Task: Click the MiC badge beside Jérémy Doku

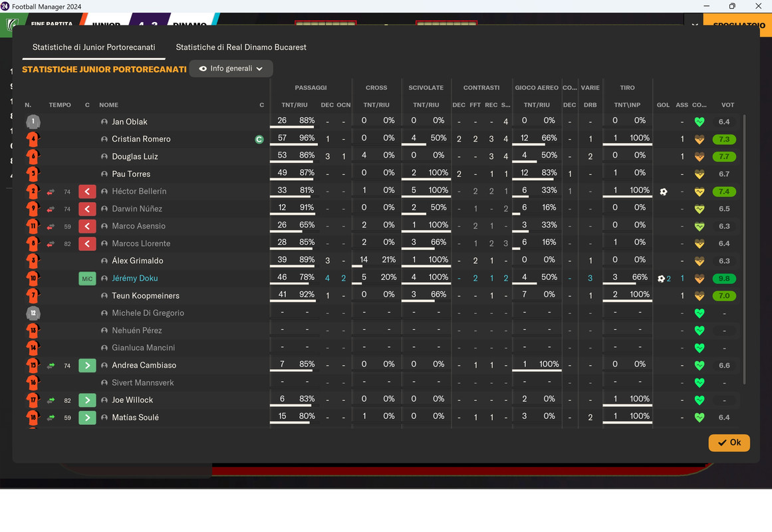Action: point(87,279)
